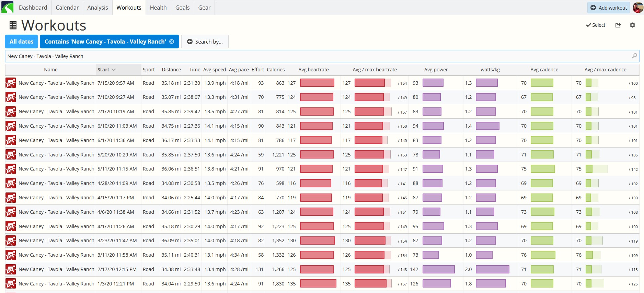This screenshot has width=644, height=293.
Task: Click the green app logo icon
Action: (x=7, y=7)
